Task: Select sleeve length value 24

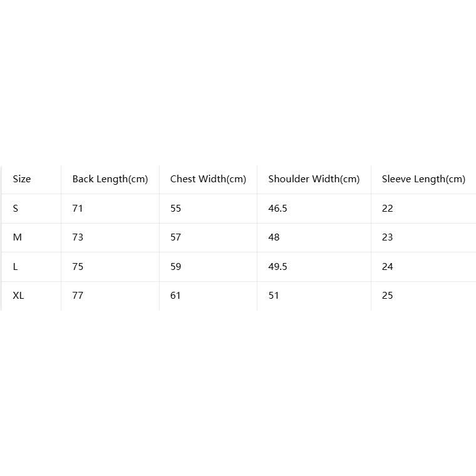Action: pos(387,267)
